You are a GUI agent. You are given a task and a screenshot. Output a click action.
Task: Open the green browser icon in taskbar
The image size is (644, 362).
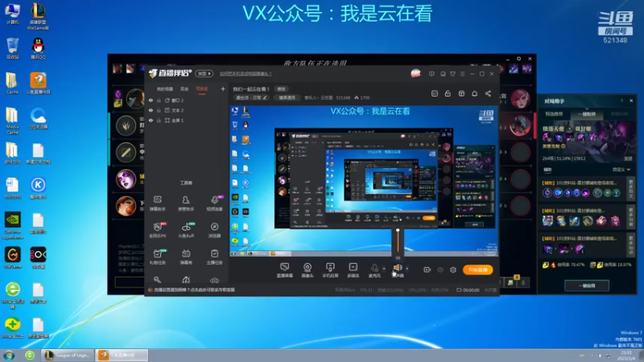tap(30, 355)
